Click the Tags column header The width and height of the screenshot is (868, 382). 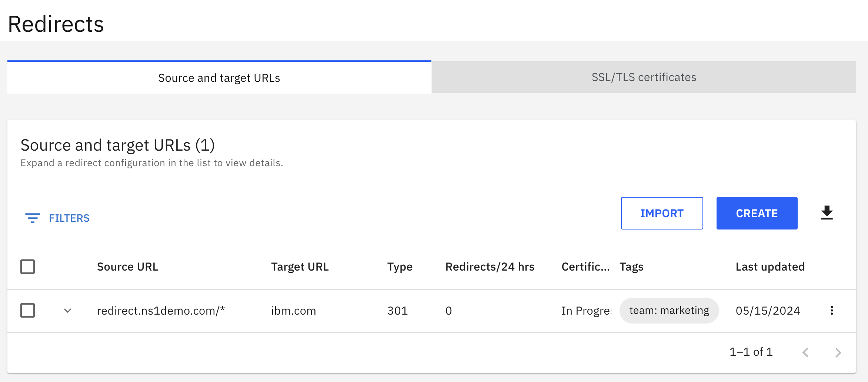pos(632,267)
